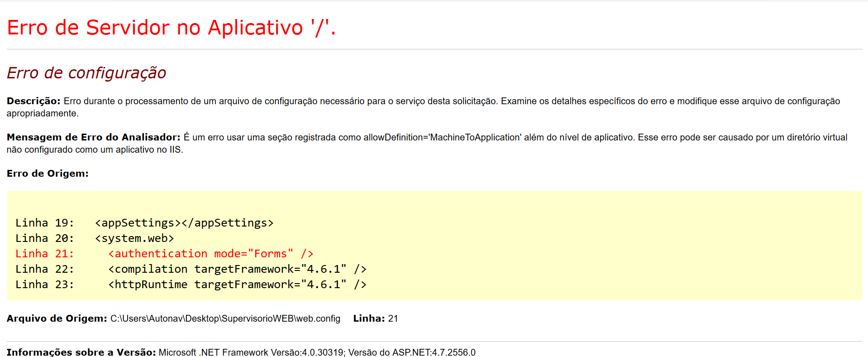Click red line 'Linha 21' authentication mode Forms
This screenshot has width=868, height=357.
click(164, 254)
